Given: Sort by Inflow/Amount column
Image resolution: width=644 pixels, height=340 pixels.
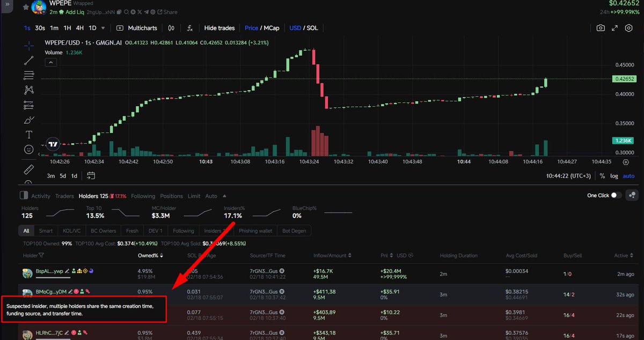Looking at the screenshot, I should click(x=333, y=256).
